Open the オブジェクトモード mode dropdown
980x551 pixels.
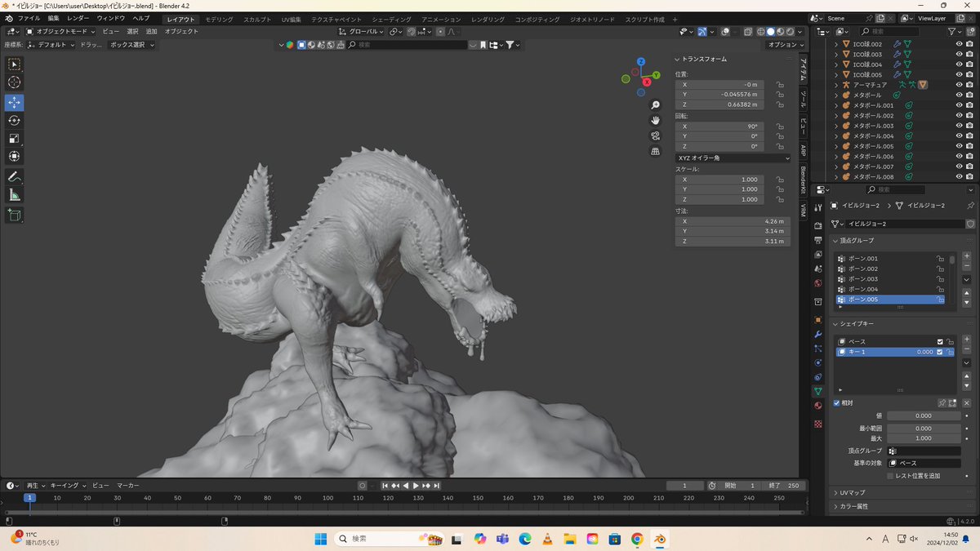pyautogui.click(x=61, y=31)
